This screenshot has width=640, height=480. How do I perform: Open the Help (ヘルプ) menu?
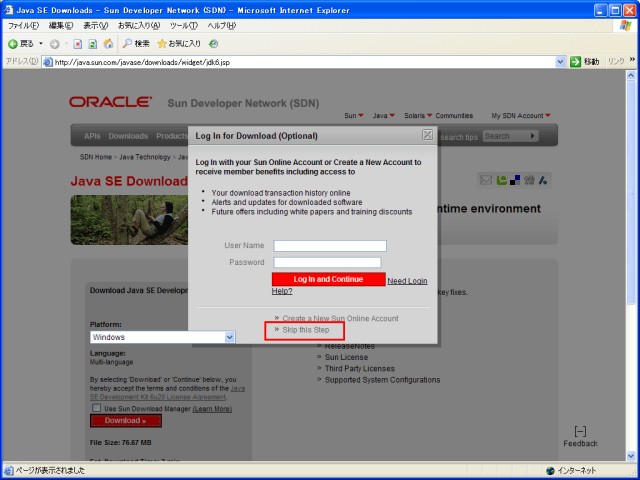coord(222,25)
